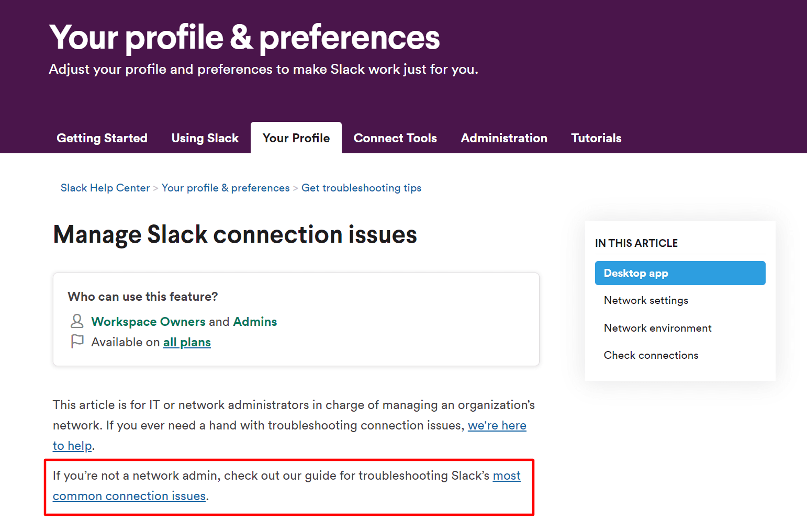Jump to Desktop app section
This screenshot has height=532, width=807.
click(680, 273)
